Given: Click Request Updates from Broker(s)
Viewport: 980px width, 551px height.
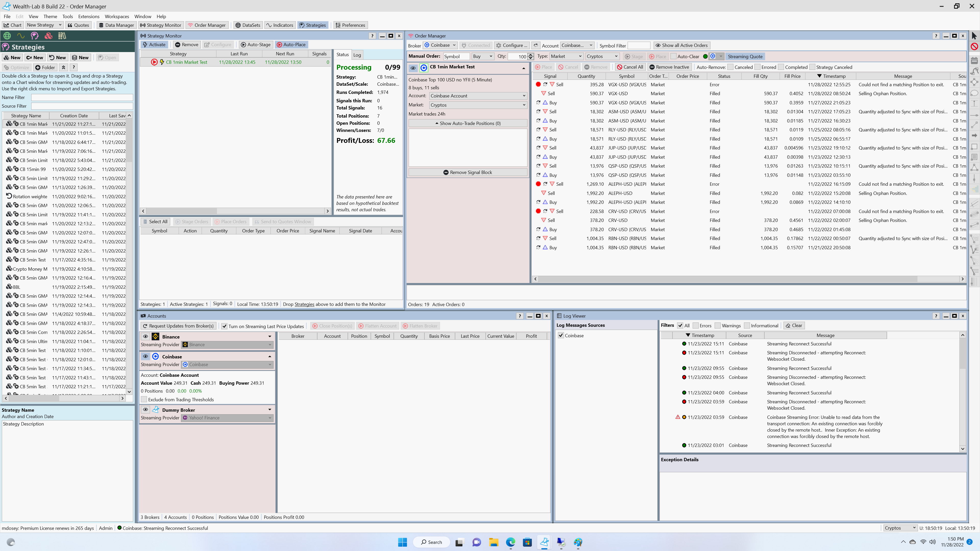Looking at the screenshot, I should pyautogui.click(x=178, y=326).
